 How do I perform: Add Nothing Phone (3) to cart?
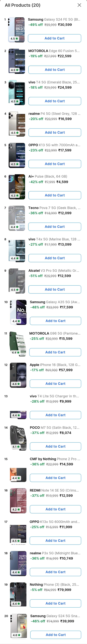tap(56, 603)
